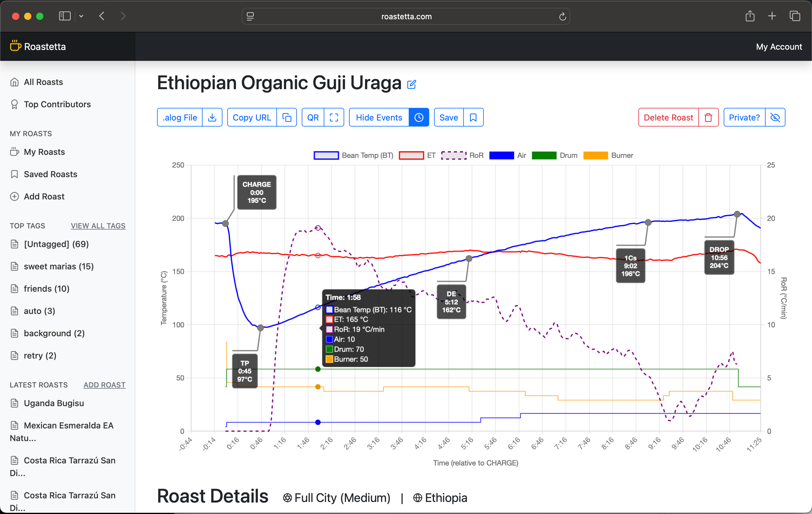Click the bookmark icon beside Save
This screenshot has width=812, height=514.
[473, 118]
